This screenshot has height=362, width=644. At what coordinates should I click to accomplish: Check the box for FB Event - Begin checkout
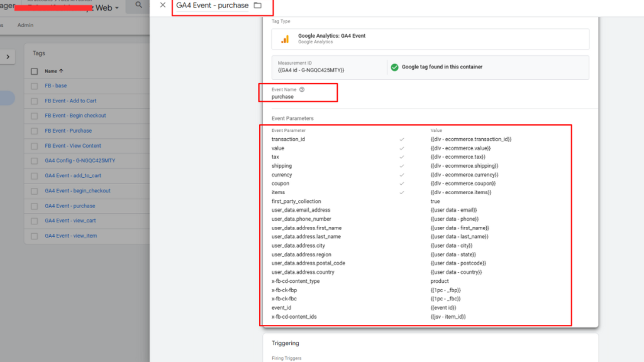(34, 116)
